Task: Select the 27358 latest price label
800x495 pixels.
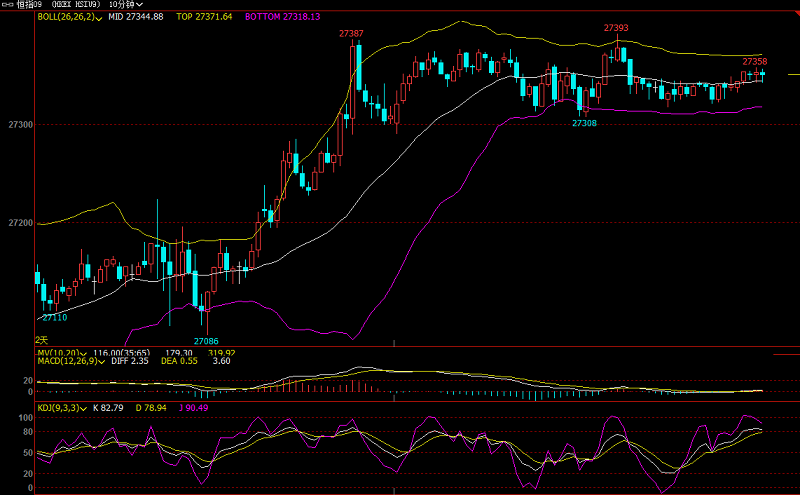Action: coord(754,62)
